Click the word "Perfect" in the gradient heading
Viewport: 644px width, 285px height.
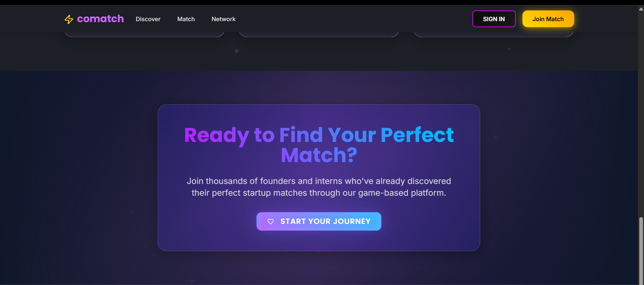coord(417,135)
